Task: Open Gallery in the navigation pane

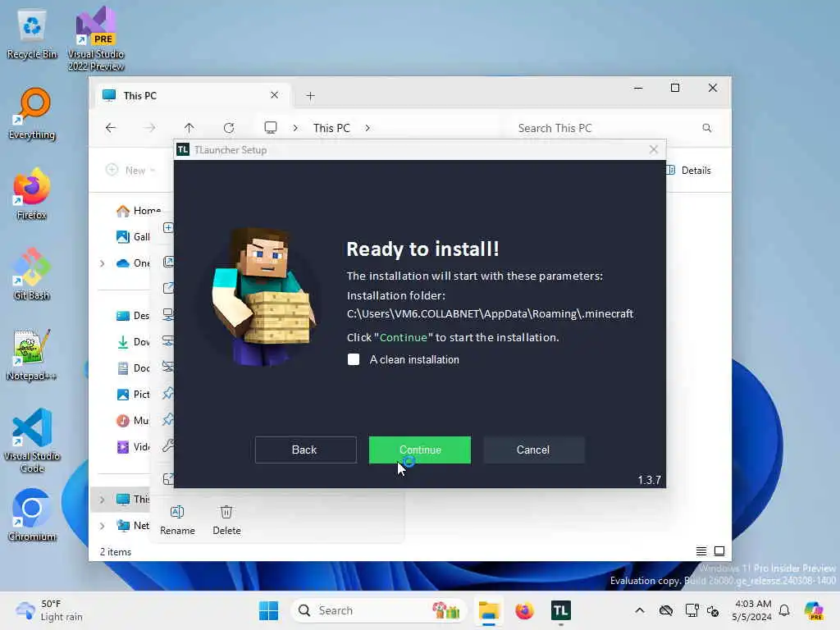Action: (133, 237)
